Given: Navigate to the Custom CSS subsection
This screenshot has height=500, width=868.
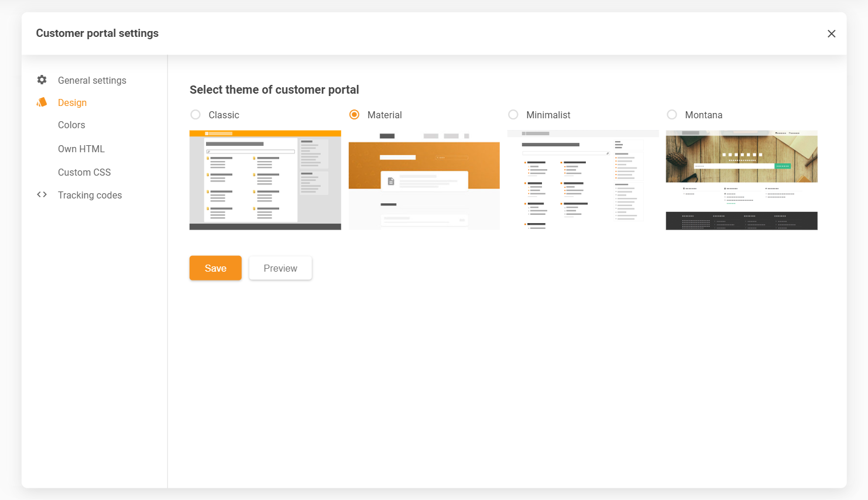Looking at the screenshot, I should (x=84, y=172).
